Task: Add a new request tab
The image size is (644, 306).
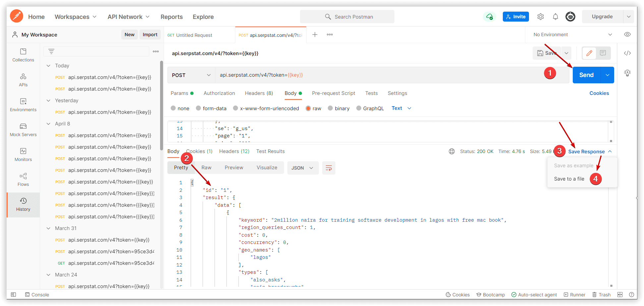Action: click(315, 35)
